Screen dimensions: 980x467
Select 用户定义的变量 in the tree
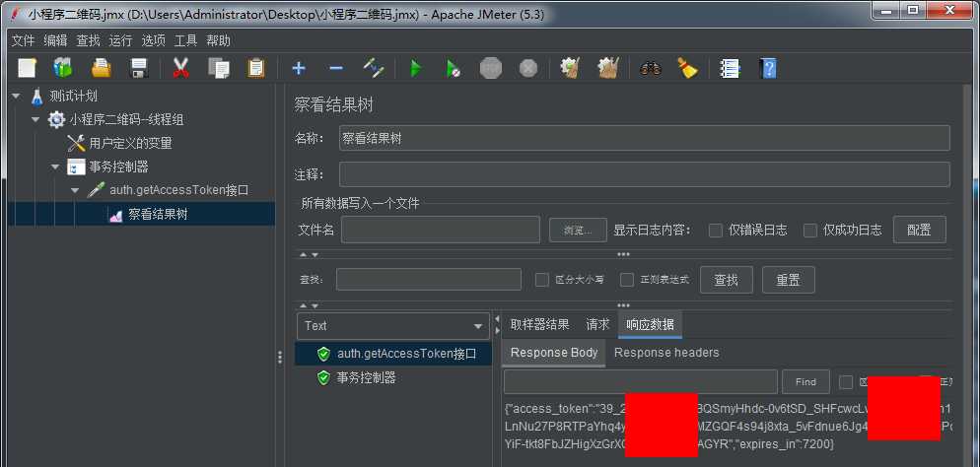click(x=130, y=143)
